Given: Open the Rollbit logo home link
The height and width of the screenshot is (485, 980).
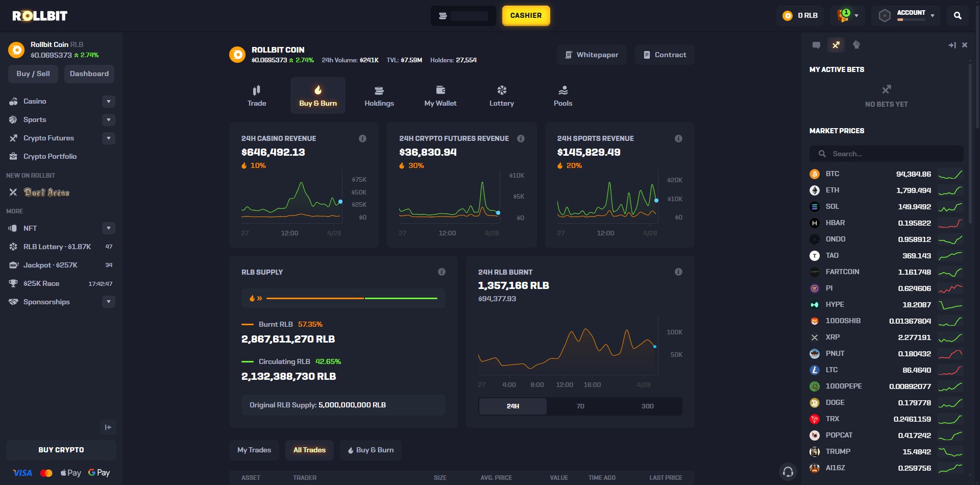Looking at the screenshot, I should tap(40, 16).
